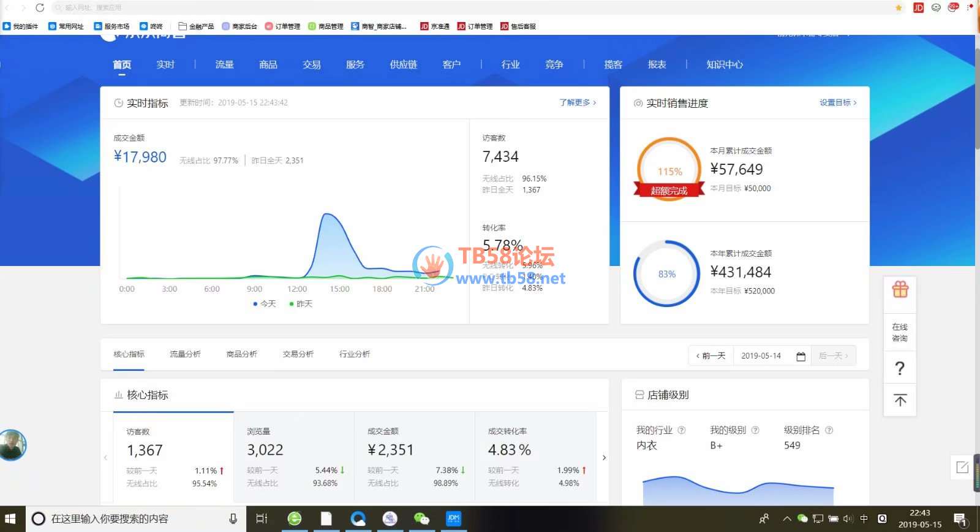Click the back-to-top arrow icon
The image size is (980, 532).
[x=900, y=401]
